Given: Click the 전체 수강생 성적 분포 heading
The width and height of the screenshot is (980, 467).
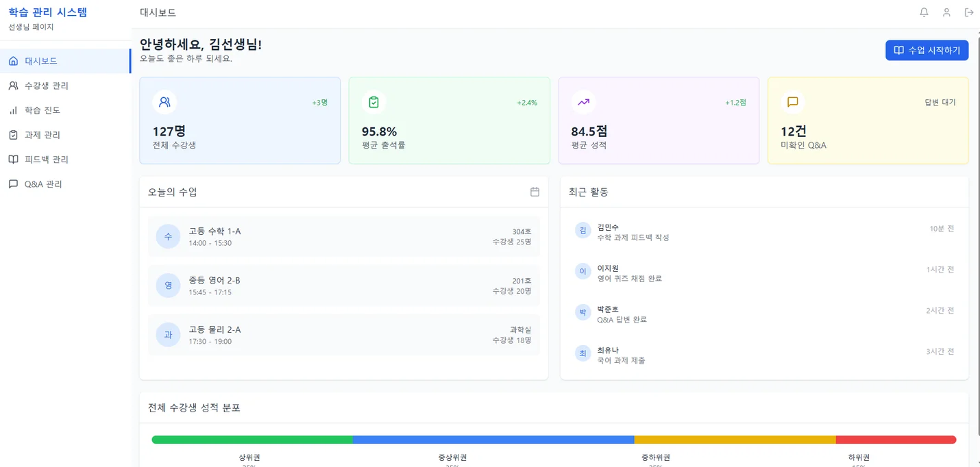Looking at the screenshot, I should click(x=194, y=407).
